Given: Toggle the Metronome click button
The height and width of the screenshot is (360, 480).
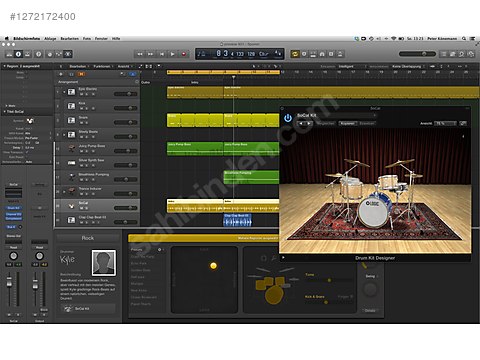Looking at the screenshot, I should tap(340, 54).
